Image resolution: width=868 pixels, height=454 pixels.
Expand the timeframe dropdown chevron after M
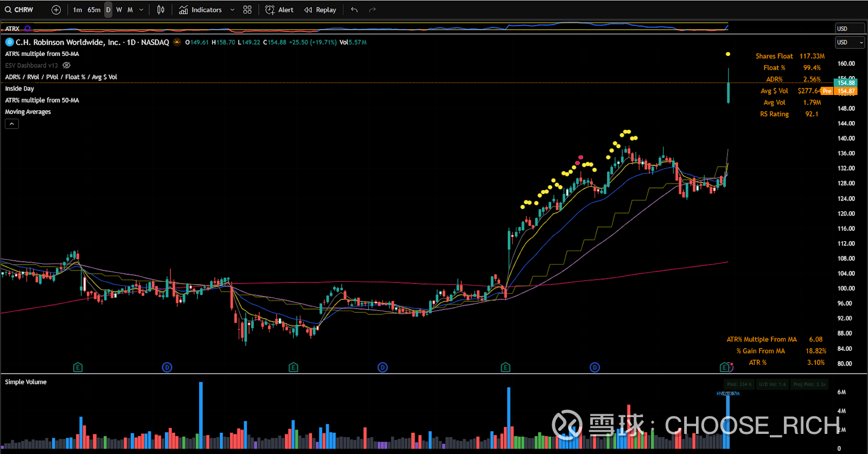pos(142,10)
